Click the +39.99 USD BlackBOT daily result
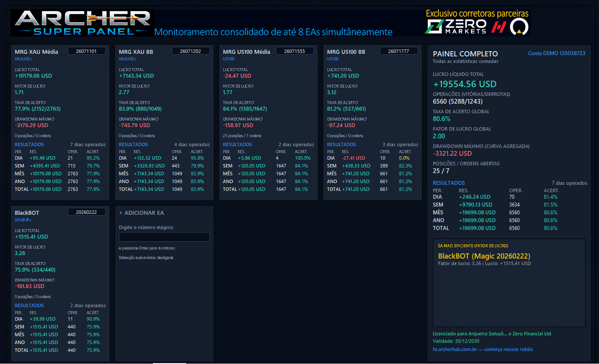599x364 pixels. pos(43,319)
